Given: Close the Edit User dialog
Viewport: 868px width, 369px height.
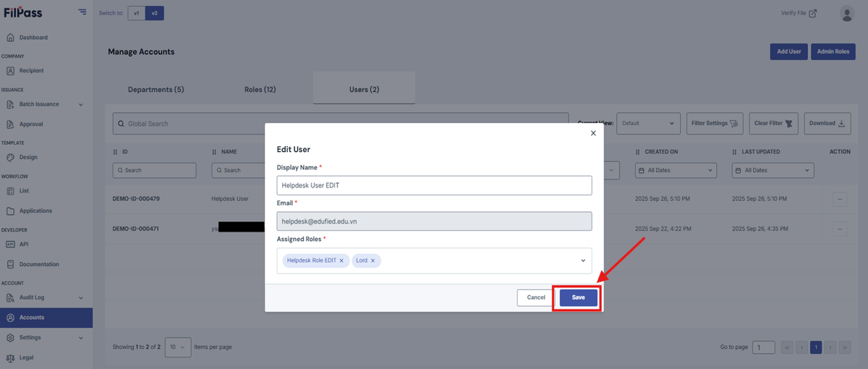Looking at the screenshot, I should tap(593, 133).
